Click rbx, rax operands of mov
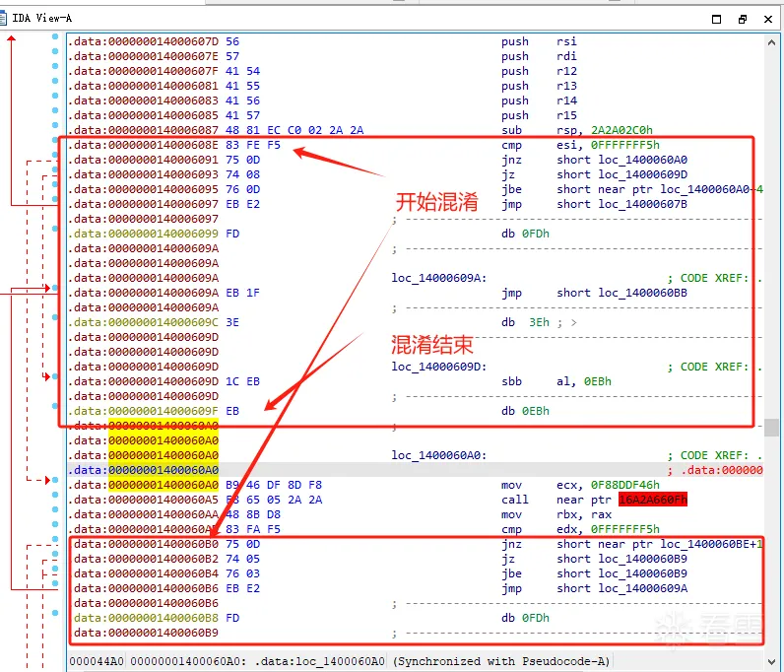Viewport: 784px width, 672px height. click(x=584, y=514)
